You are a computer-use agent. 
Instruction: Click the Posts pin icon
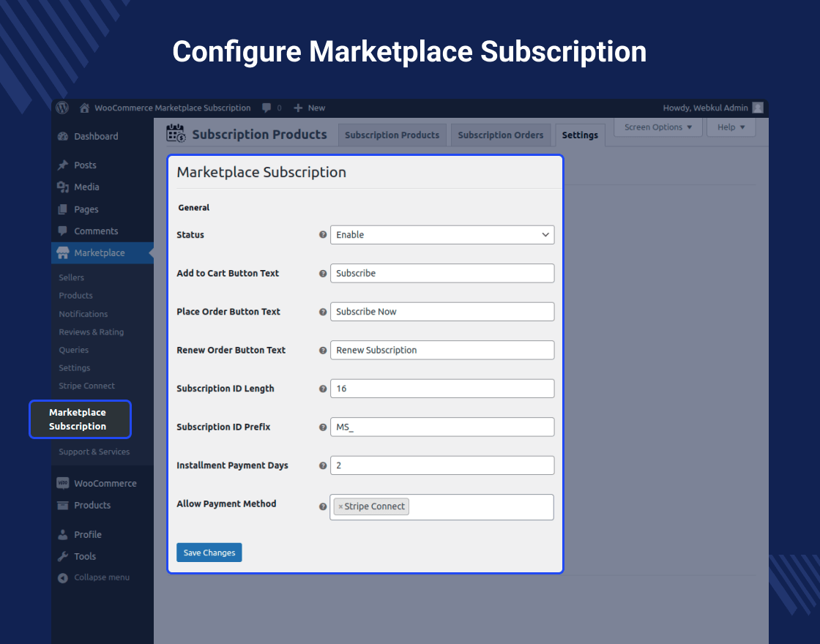[x=63, y=165]
